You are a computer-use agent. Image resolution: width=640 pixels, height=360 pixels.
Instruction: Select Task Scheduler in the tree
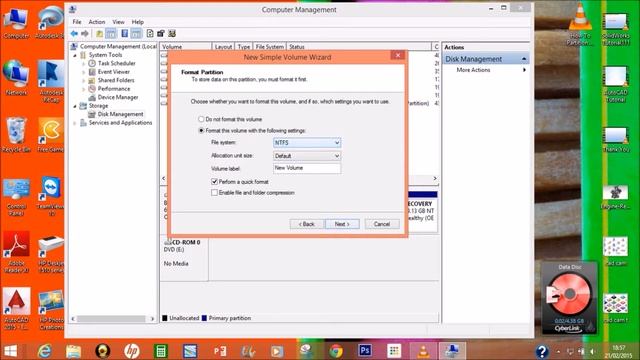[116, 63]
